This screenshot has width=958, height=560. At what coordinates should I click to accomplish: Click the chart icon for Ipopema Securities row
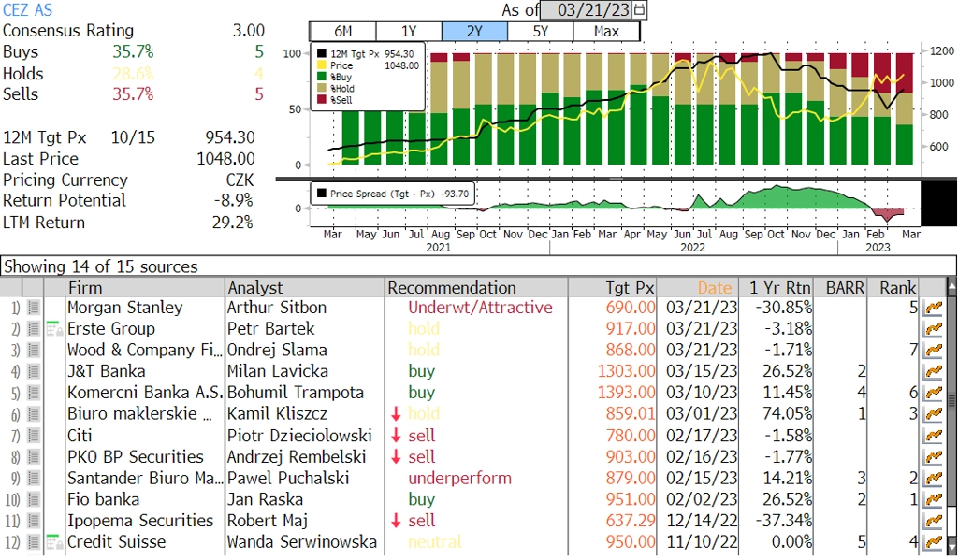[x=933, y=521]
